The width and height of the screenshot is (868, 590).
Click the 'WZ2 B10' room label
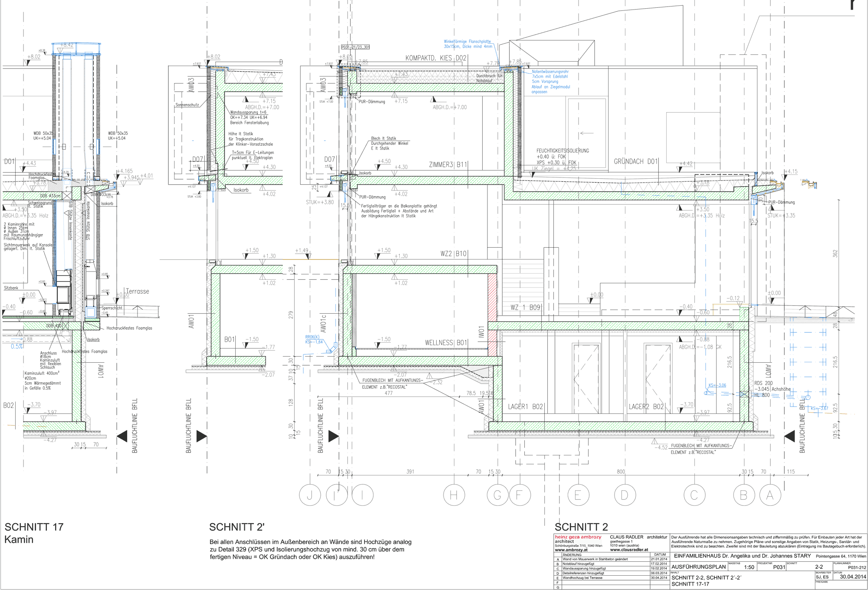[x=454, y=254]
